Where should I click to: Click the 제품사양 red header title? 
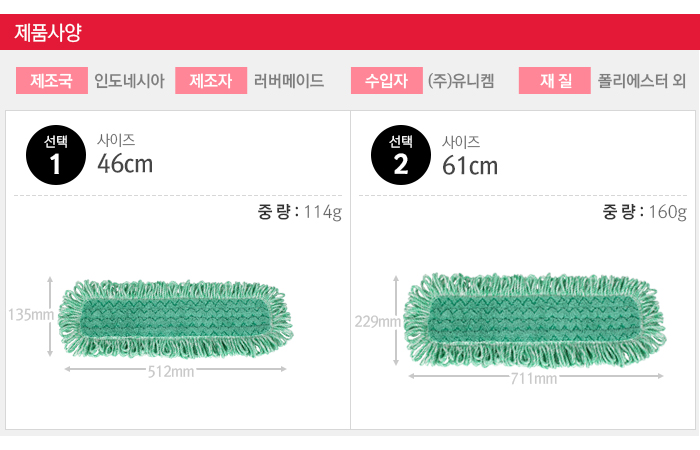pyautogui.click(x=48, y=33)
